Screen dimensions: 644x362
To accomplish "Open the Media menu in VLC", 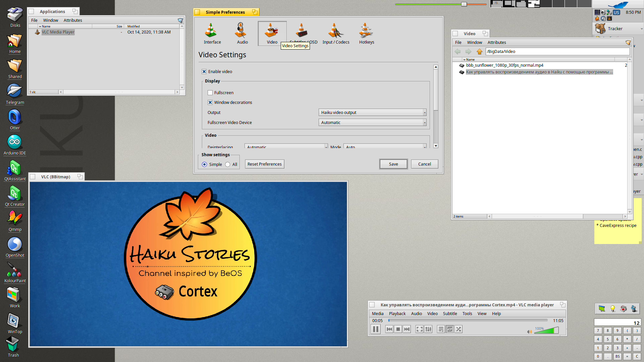I will coord(377,314).
